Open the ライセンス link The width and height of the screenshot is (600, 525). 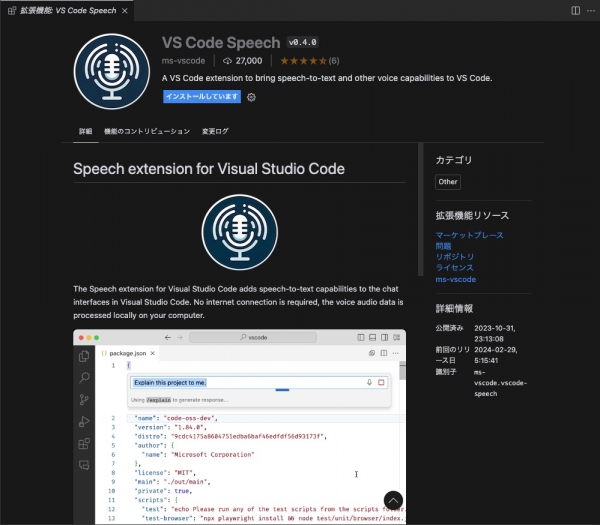(455, 267)
